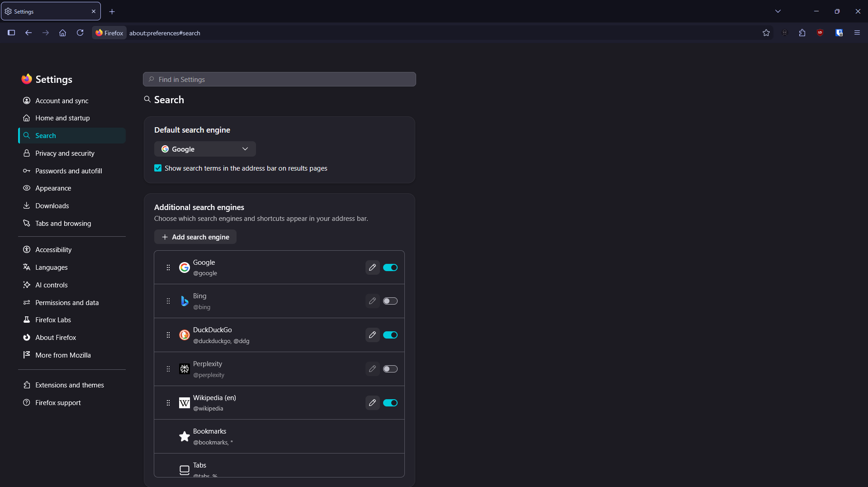Open Permissions and data settings
The height and width of the screenshot is (487, 868).
[72, 303]
